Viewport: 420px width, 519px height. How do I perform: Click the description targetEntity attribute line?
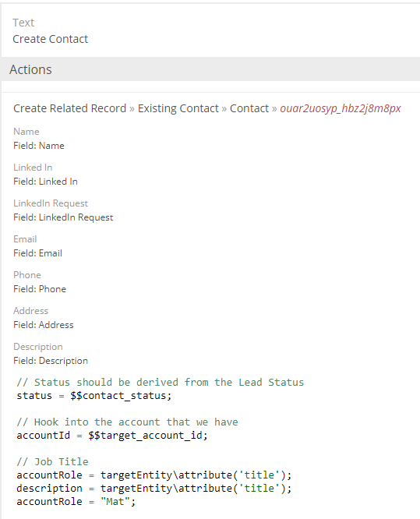pyautogui.click(x=154, y=488)
